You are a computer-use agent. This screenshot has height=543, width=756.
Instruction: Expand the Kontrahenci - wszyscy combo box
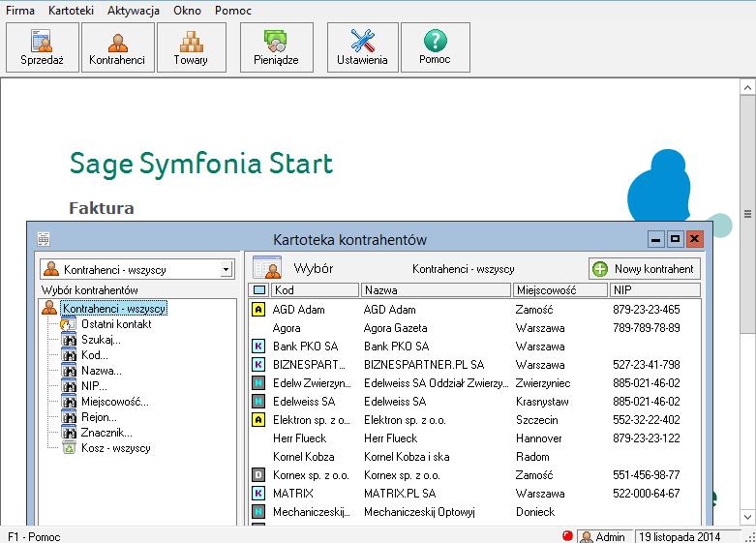pyautogui.click(x=227, y=270)
